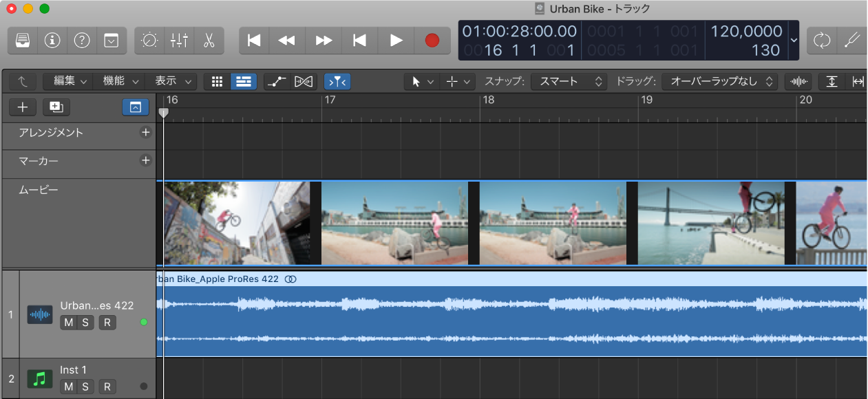Open the 機能 menu
868x399 pixels.
(120, 81)
